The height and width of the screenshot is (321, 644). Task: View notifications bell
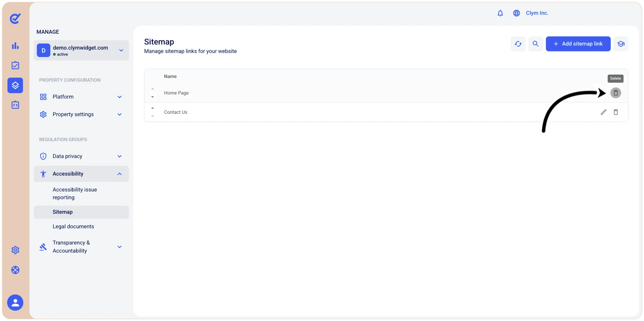pyautogui.click(x=500, y=13)
